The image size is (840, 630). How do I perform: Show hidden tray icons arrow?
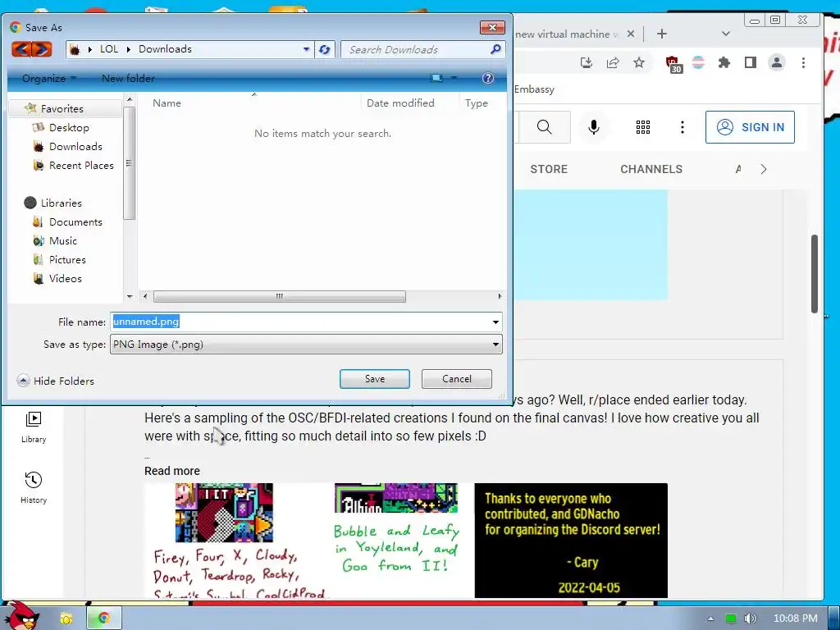(710, 619)
